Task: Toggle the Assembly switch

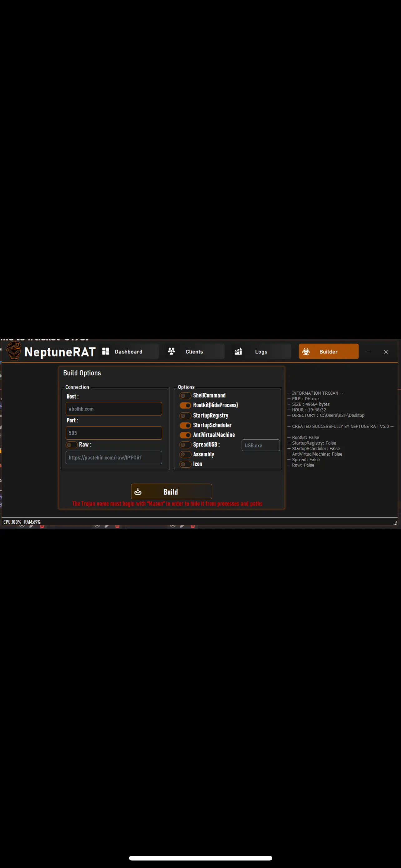Action: coord(185,455)
